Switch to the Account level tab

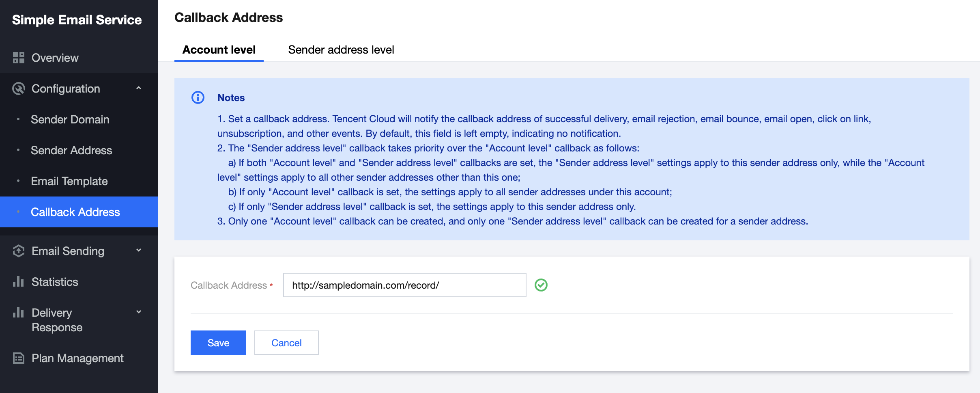219,50
